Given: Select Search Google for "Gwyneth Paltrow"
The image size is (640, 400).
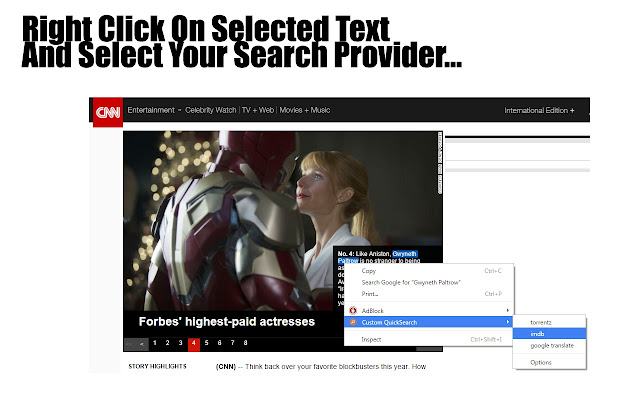Looking at the screenshot, I should click(x=429, y=282).
